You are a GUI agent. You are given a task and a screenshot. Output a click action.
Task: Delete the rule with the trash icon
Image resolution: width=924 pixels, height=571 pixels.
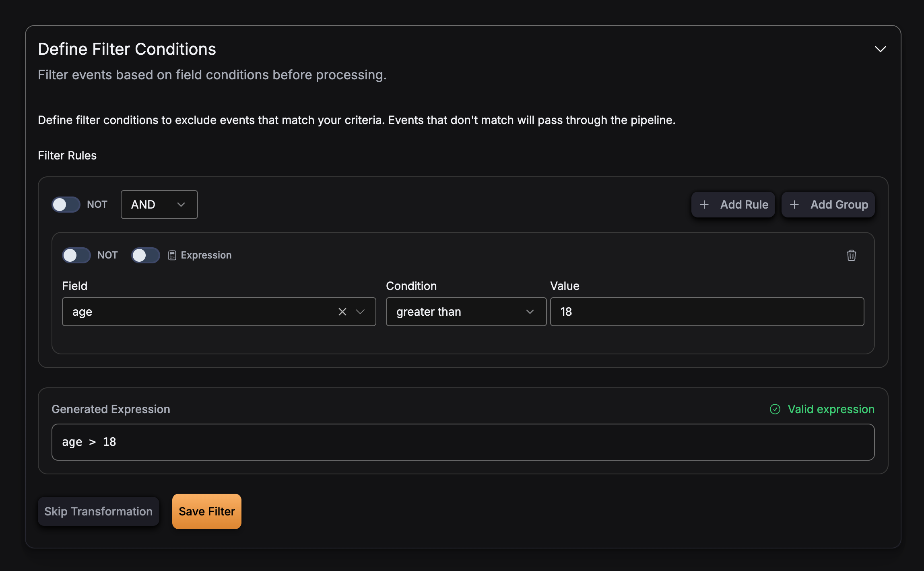click(x=851, y=255)
